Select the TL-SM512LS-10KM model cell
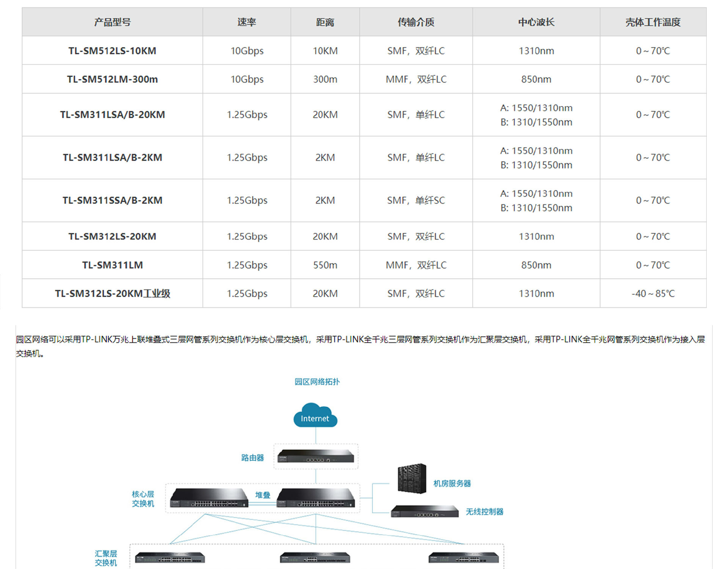Viewport: 728px width, 569px height. pos(112,50)
